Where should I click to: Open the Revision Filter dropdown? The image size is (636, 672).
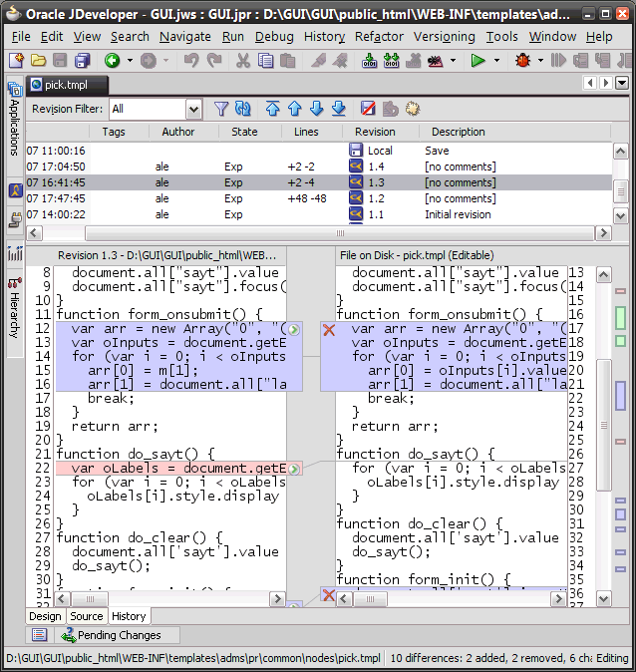[x=192, y=109]
